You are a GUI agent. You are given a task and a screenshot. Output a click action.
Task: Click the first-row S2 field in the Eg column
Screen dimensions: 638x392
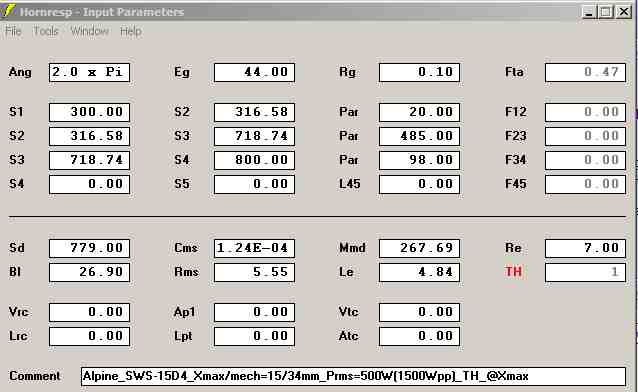254,112
